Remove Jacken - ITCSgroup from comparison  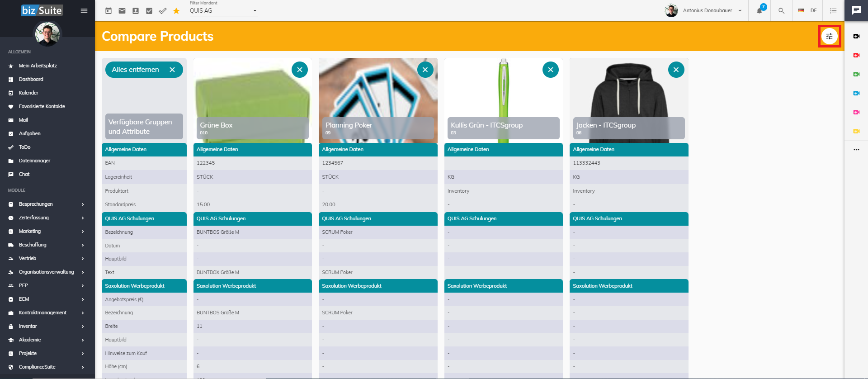pos(676,70)
